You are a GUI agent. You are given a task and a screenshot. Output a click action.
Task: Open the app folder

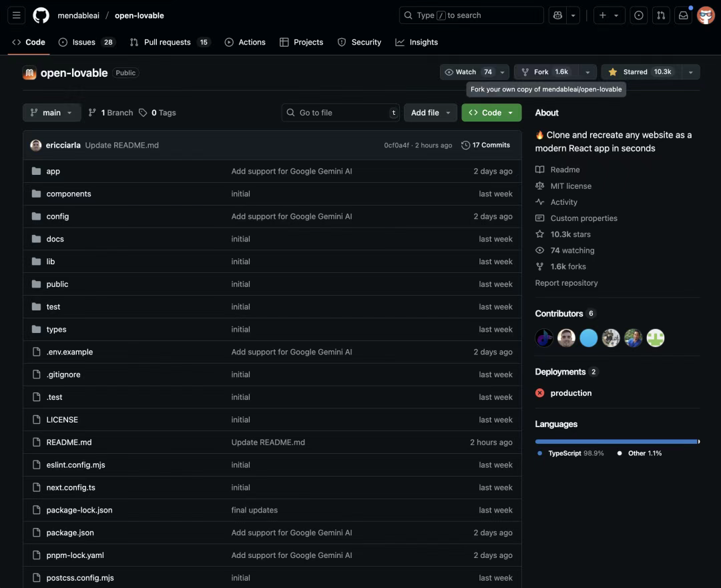click(x=53, y=172)
